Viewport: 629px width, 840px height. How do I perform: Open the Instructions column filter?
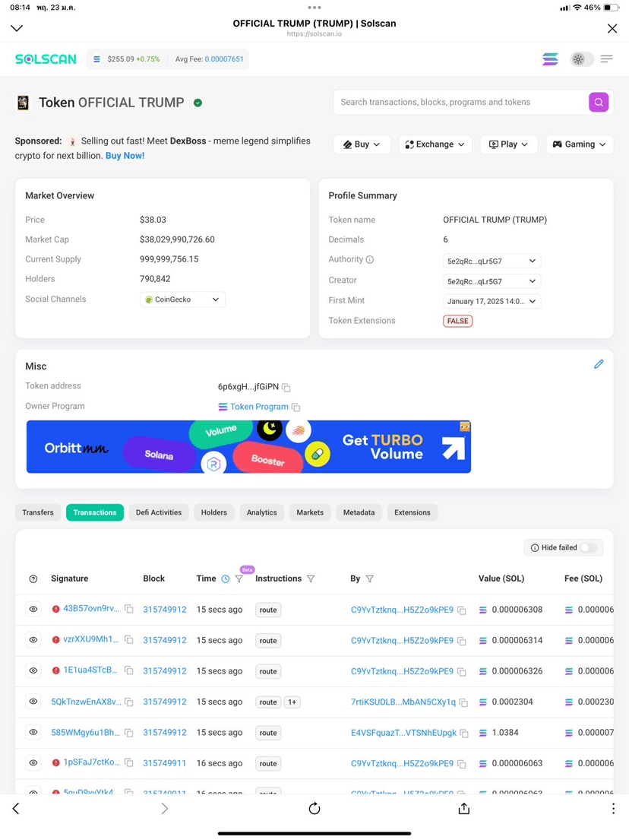[311, 578]
